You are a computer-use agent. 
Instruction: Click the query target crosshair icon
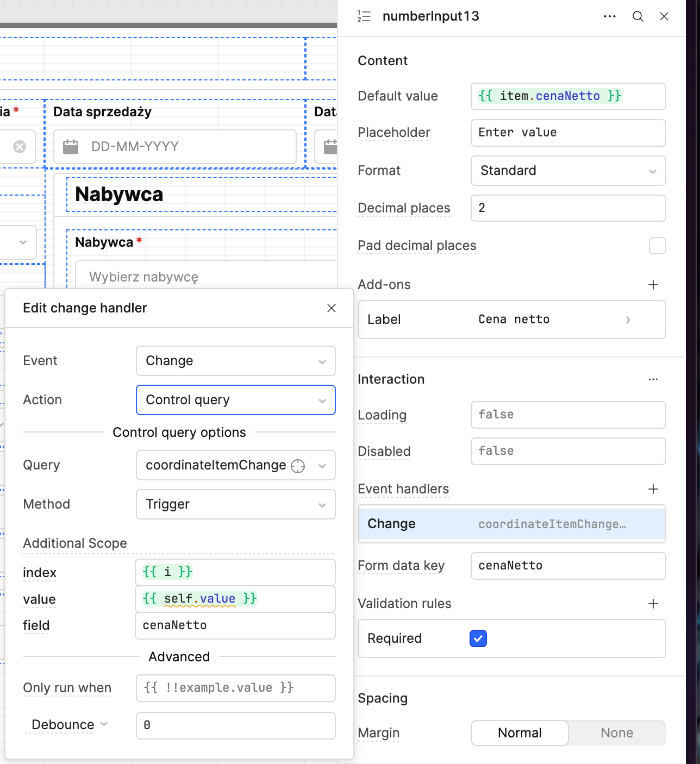[298, 466]
